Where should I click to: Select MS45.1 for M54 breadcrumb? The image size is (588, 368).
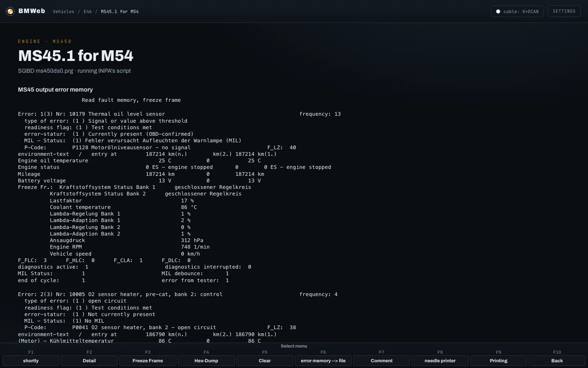[120, 11]
